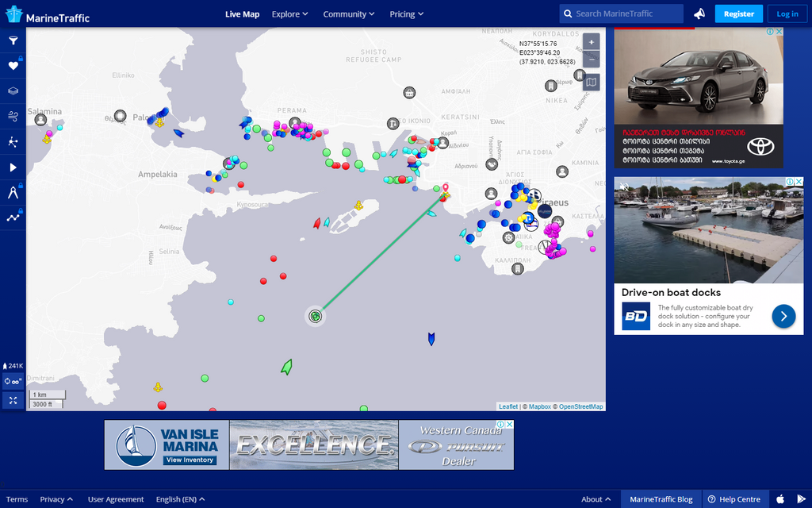Image resolution: width=812 pixels, height=508 pixels.
Task: Open the Apple App Store icon
Action: [x=780, y=499]
